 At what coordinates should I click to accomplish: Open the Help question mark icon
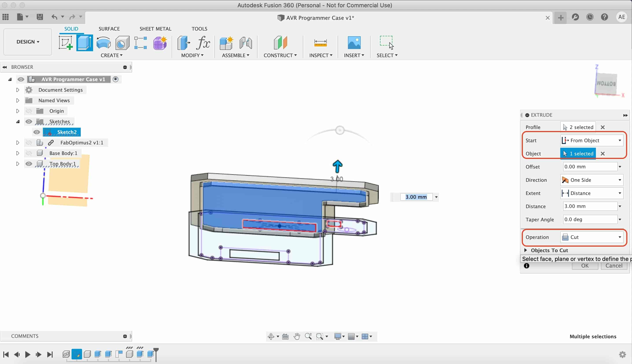[x=604, y=17]
